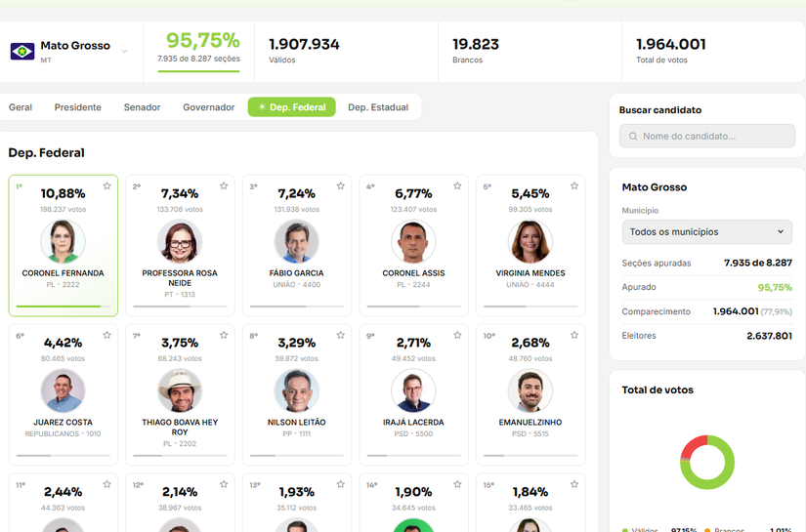Click star on 12th place 2,14% card
This screenshot has height=532, width=806.
pos(224,484)
